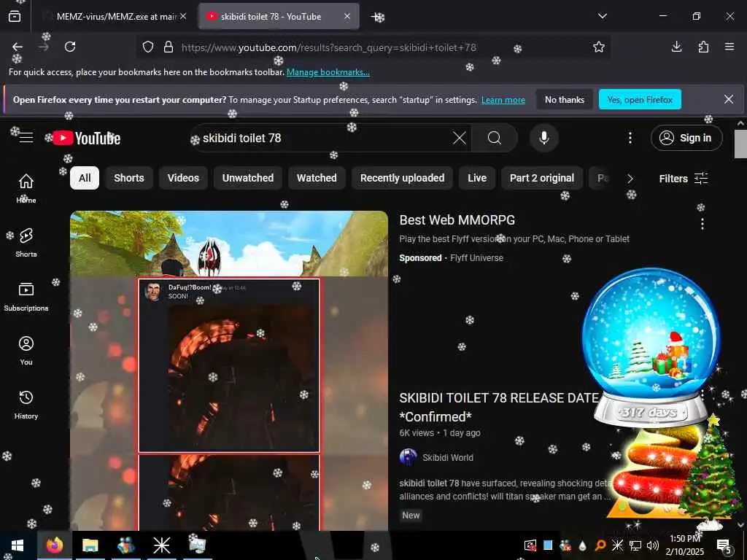Go back to the previous page
This screenshot has height=560, width=747.
(x=18, y=47)
